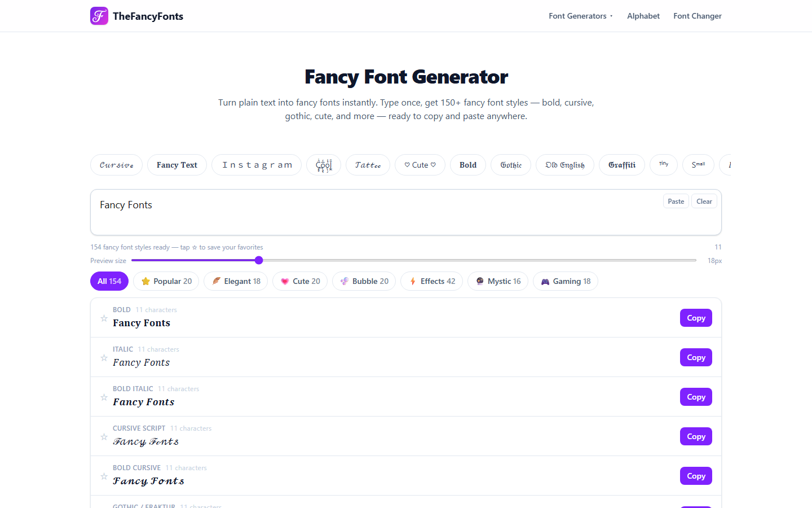
Task: Click the TheFancyFonts site name link
Action: (148, 16)
